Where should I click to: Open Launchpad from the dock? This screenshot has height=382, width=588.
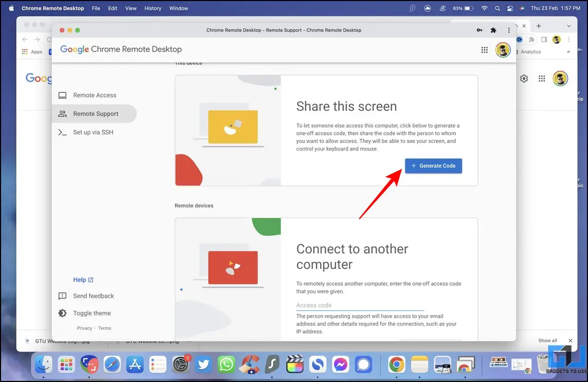67,364
